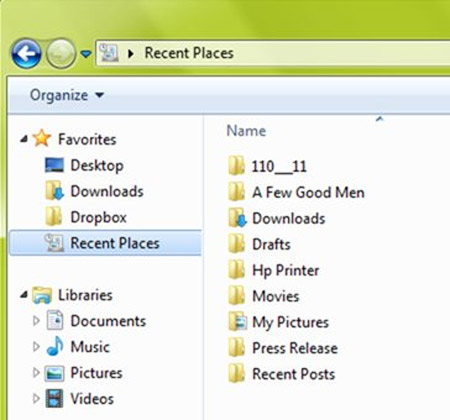Open the Organize menu
This screenshot has height=420, width=450.
67,95
